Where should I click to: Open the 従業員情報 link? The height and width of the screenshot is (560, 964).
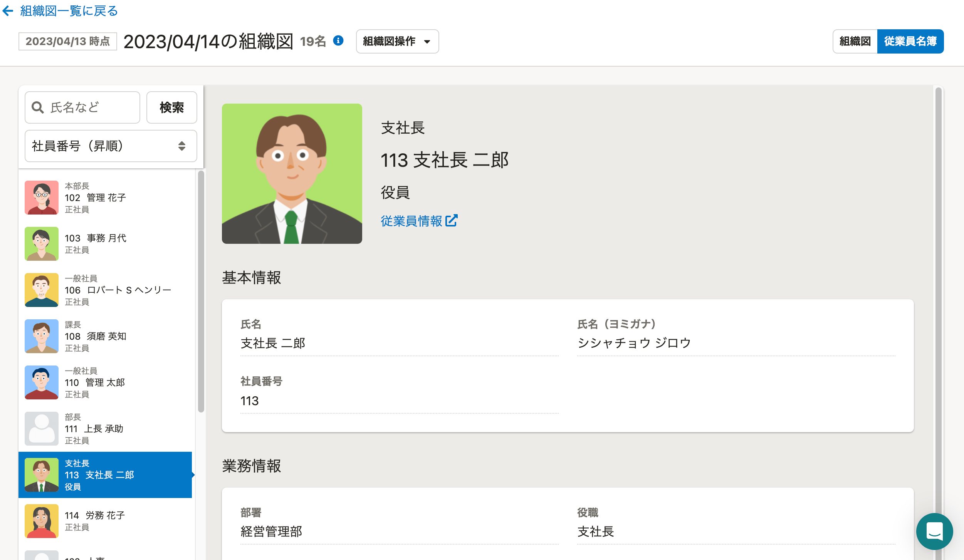[419, 221]
